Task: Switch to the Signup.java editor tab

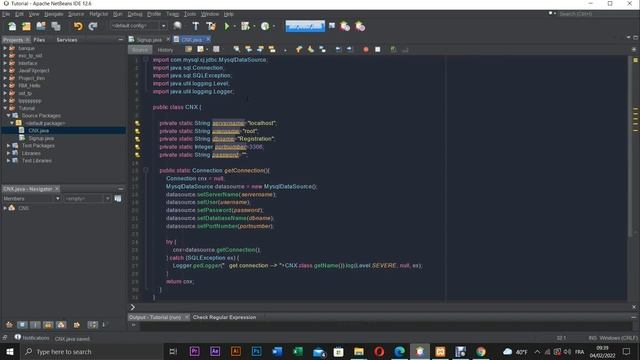Action: tap(149, 40)
